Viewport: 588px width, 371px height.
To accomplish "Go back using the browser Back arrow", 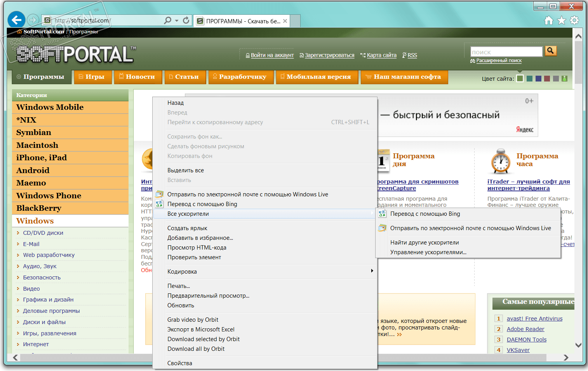I will 16,20.
